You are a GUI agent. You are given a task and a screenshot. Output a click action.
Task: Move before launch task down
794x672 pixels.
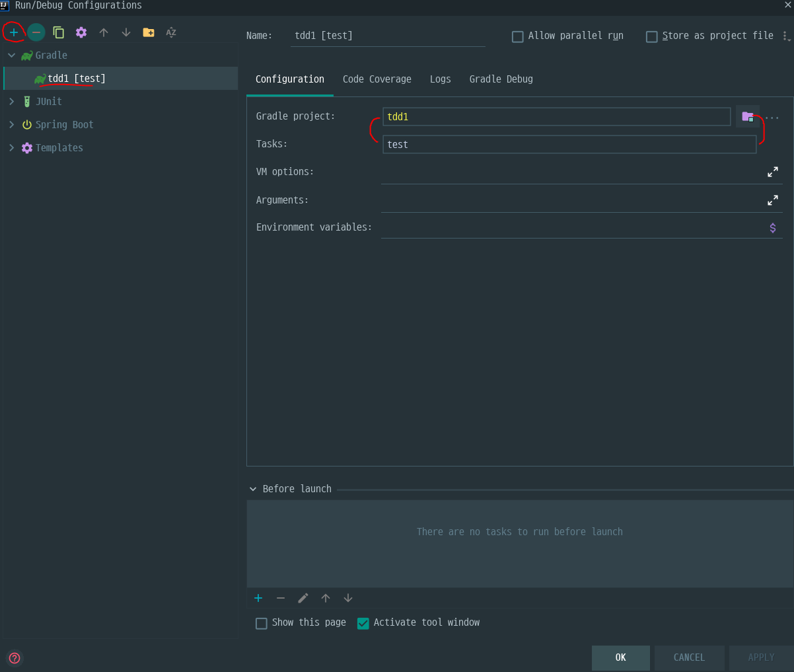coord(348,598)
